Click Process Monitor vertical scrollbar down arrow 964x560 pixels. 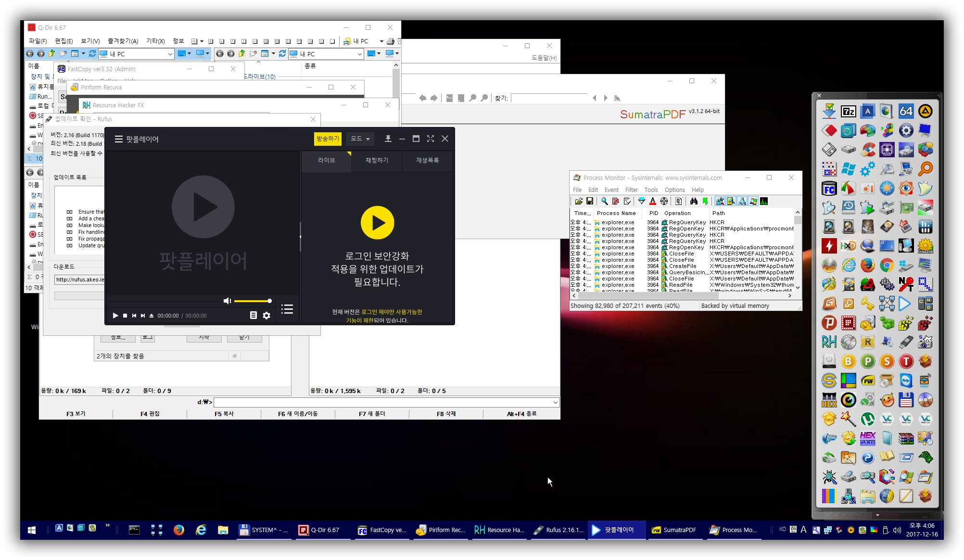(x=798, y=287)
